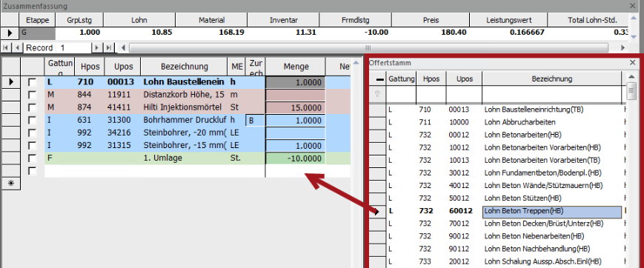
Task: Click Menge cell of Hilti Injektionsmörtel
Action: click(295, 107)
